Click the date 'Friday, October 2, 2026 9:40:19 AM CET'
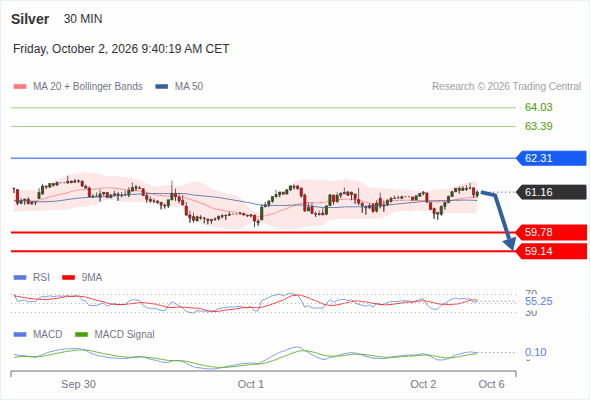This screenshot has height=400, width=590. tap(121, 49)
